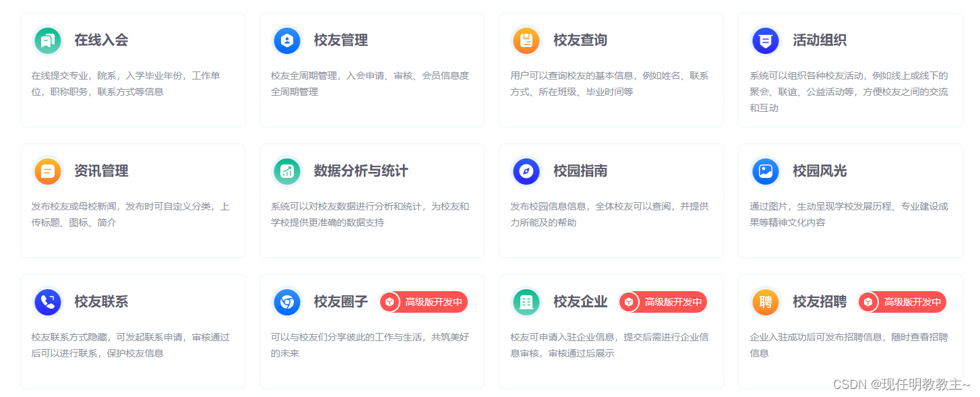
Task: Click the 活动组织 title text
Action: (x=818, y=40)
